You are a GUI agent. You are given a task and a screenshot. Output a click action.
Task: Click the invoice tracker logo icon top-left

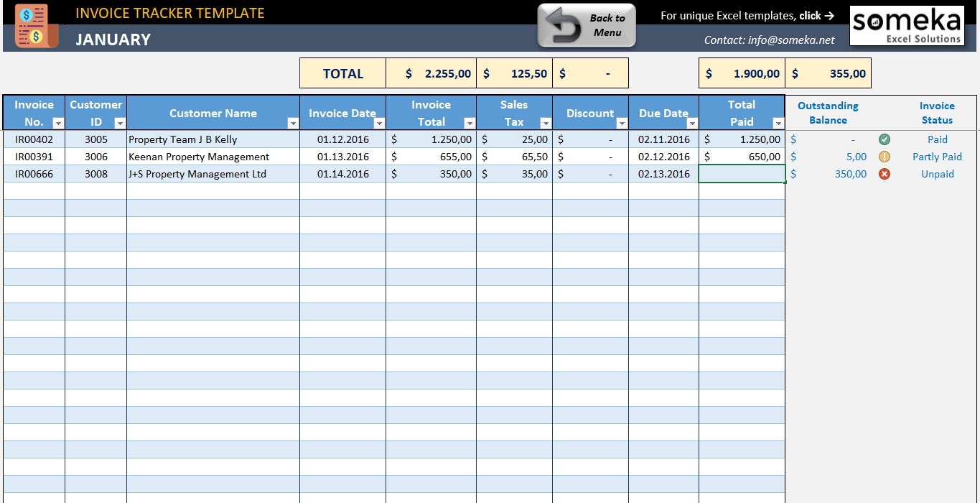click(x=34, y=26)
